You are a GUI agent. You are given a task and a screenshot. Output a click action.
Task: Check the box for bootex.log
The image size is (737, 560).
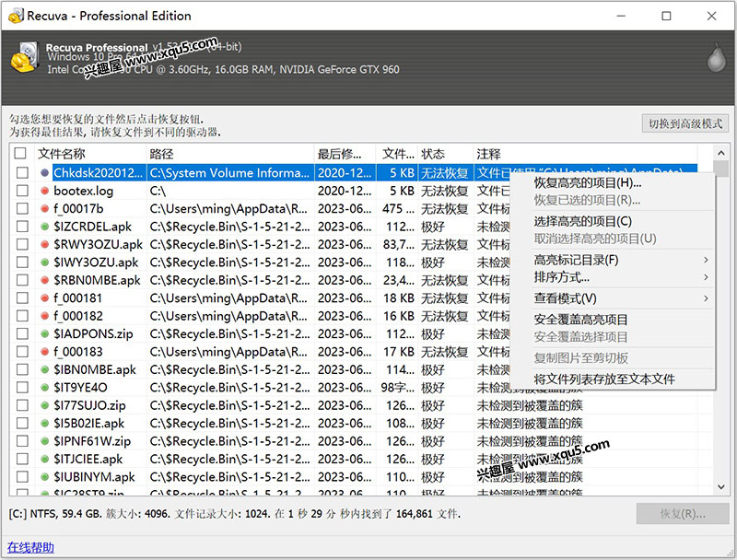click(22, 191)
